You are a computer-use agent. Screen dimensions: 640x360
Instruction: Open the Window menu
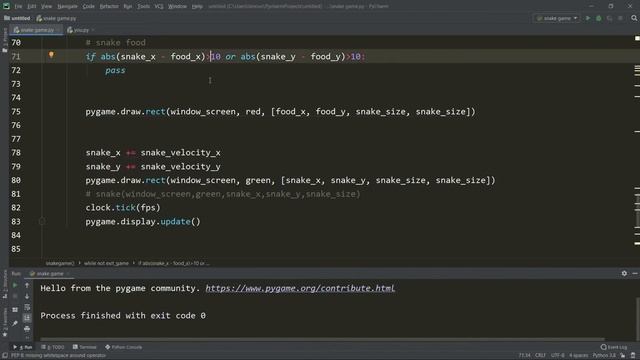click(178, 7)
